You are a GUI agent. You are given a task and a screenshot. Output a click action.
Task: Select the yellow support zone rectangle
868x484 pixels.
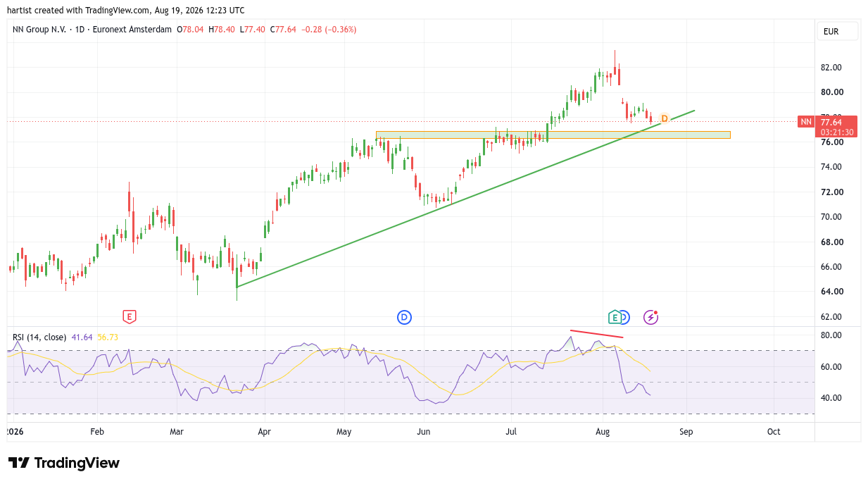pyautogui.click(x=553, y=135)
